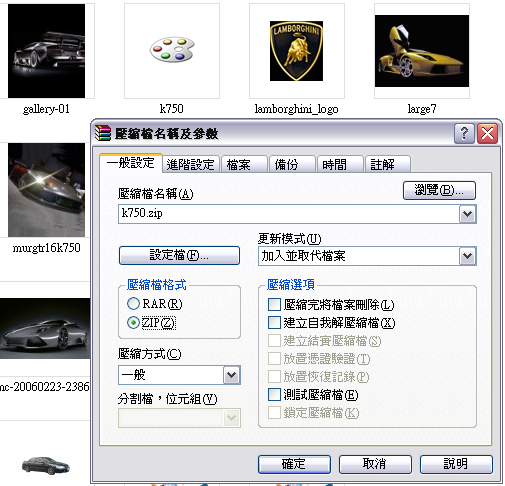Screen dimensions: 505x486
Task: Select the lamborghini_logo thumbnail
Action: click(296, 51)
